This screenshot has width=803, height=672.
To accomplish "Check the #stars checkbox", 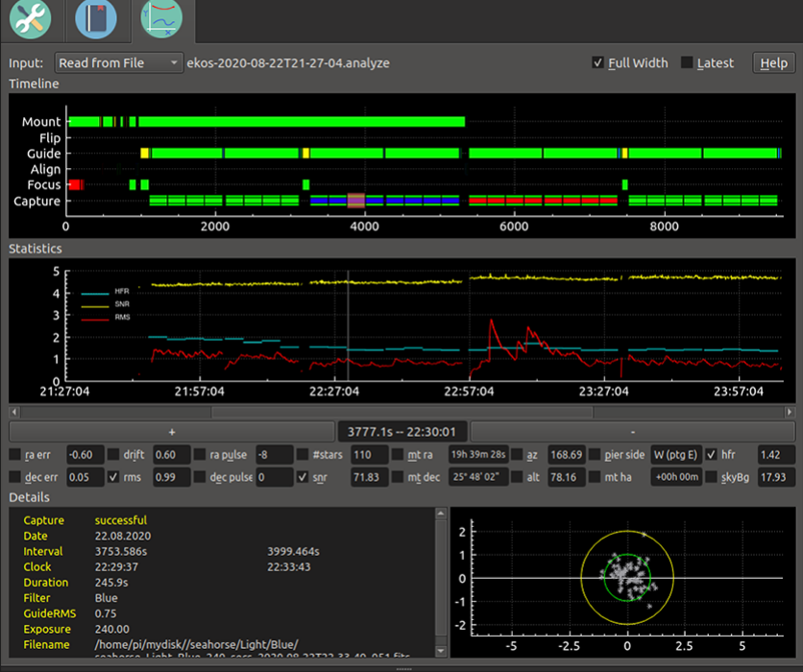I will (x=304, y=454).
